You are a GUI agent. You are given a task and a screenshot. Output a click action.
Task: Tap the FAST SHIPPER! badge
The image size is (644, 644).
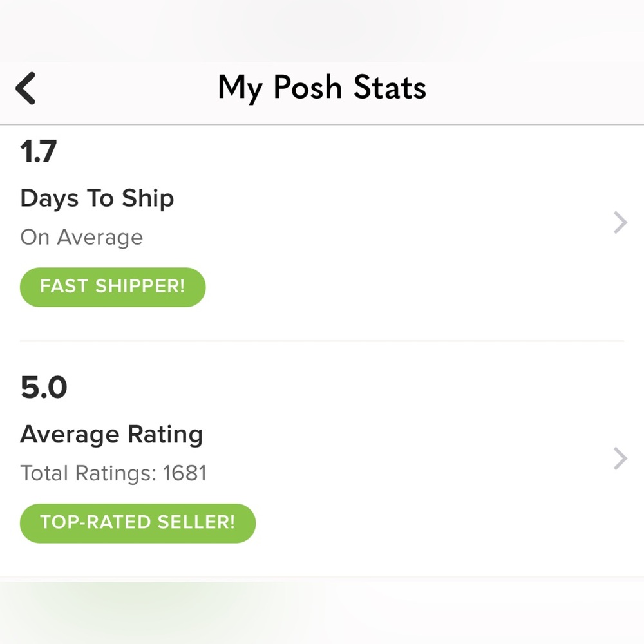[113, 287]
